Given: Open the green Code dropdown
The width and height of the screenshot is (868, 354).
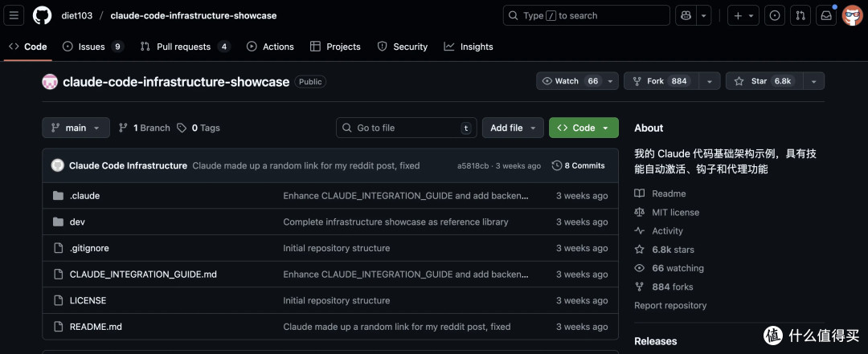Looking at the screenshot, I should point(583,128).
